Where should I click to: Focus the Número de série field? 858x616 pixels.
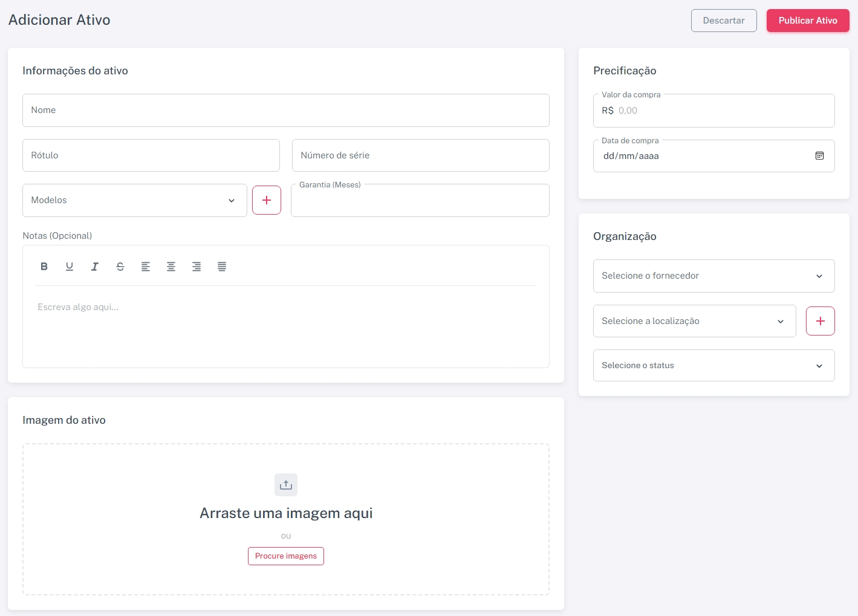point(421,155)
